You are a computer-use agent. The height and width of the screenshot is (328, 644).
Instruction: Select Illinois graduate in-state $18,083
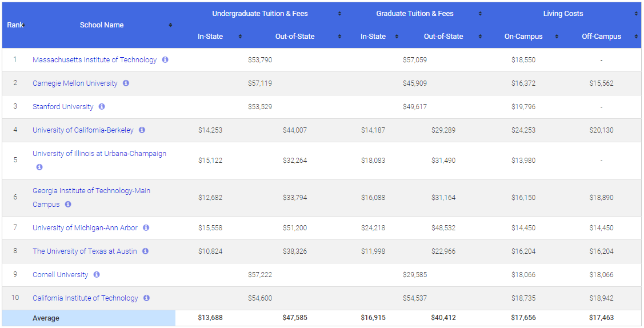click(x=373, y=161)
